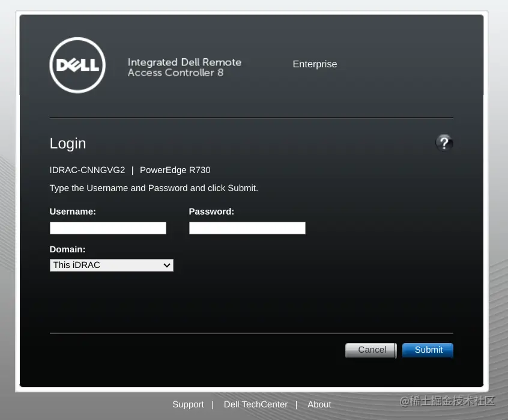Click the Username: label
Viewport: 508px width, 420px height.
(73, 212)
